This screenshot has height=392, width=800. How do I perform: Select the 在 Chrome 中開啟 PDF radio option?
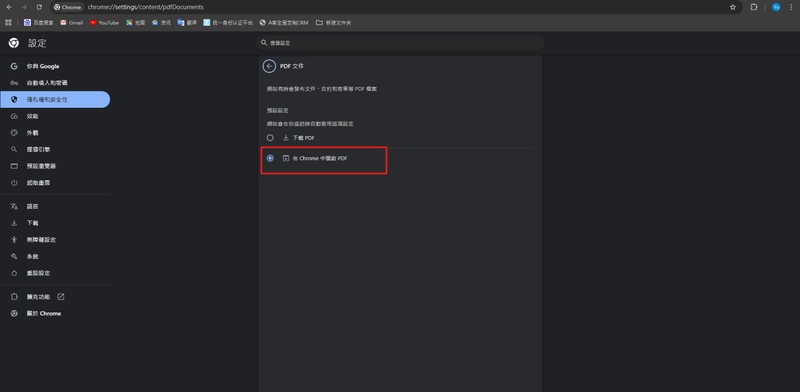pos(270,158)
